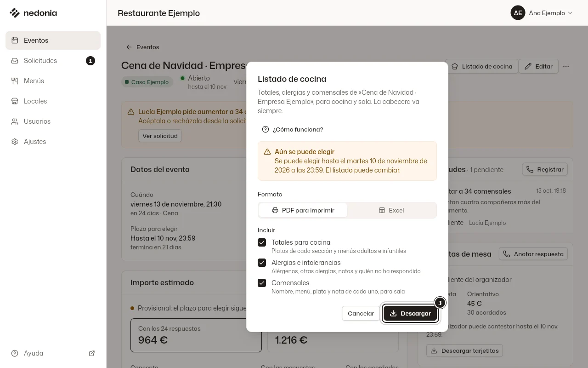Click the 964 € estimate card
The image size is (588, 368).
point(196,335)
